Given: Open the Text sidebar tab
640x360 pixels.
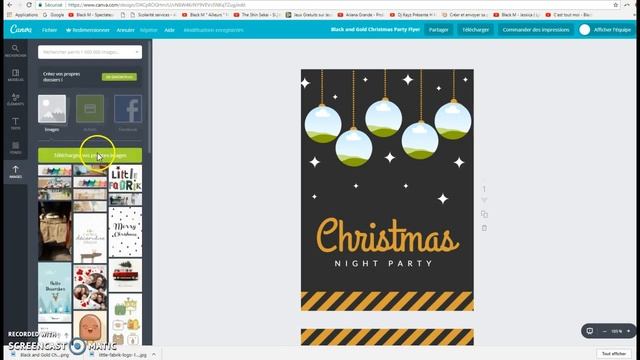Looking at the screenshot, I should point(16,123).
